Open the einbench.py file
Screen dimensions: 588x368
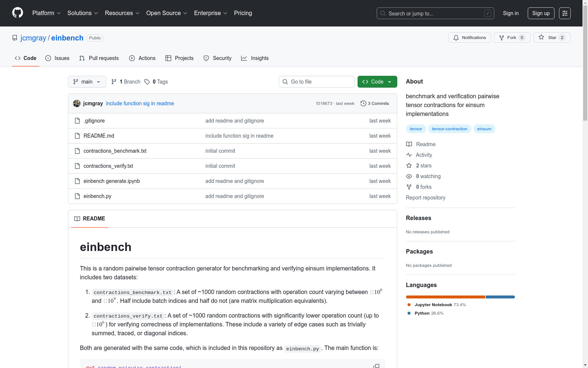pos(97,196)
